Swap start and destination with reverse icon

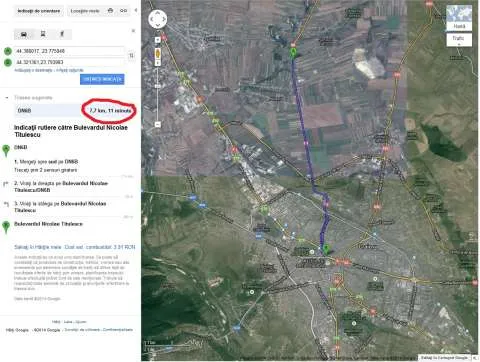[131, 55]
